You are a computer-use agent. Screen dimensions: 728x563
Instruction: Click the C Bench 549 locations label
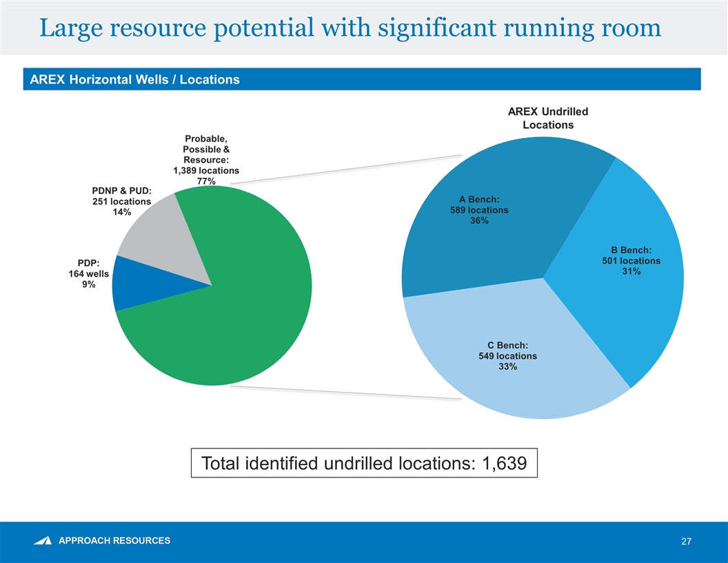point(507,356)
